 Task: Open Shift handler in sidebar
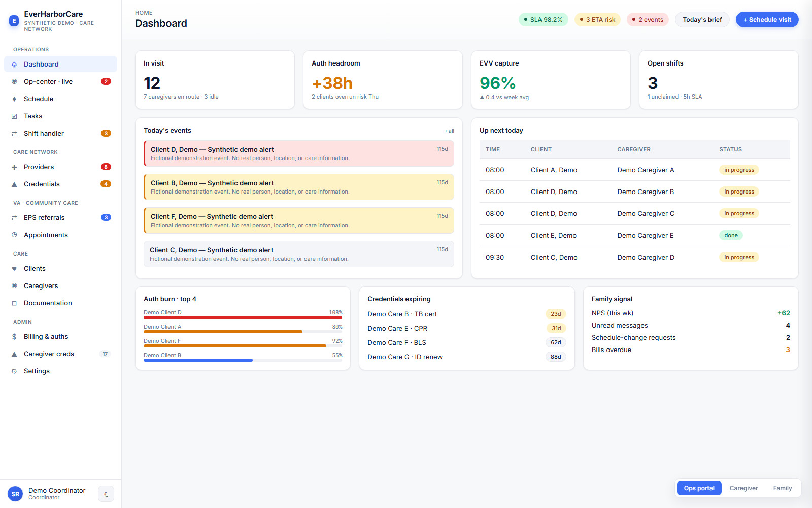click(60, 134)
